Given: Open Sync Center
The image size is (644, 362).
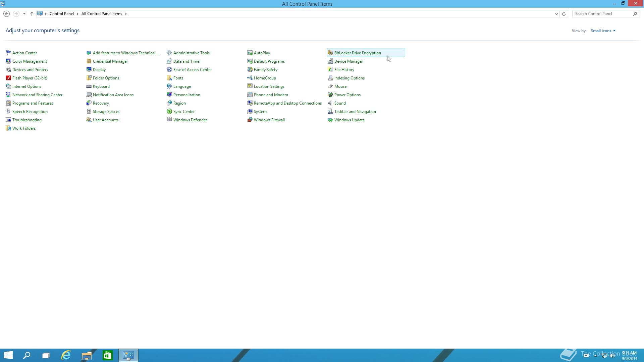Looking at the screenshot, I should 184,111.
